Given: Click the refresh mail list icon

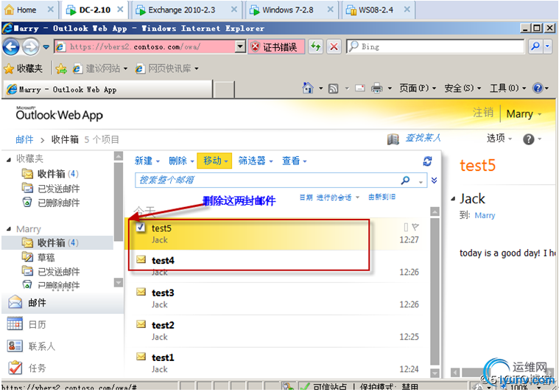Looking at the screenshot, I should click(x=427, y=161).
